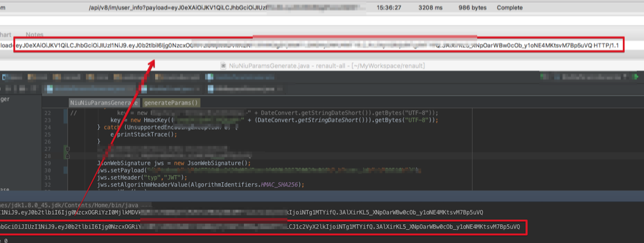This screenshot has width=644, height=243.
Task: Click the file icon beside NiuNiuParamsGenerate.java title
Action: point(223,65)
